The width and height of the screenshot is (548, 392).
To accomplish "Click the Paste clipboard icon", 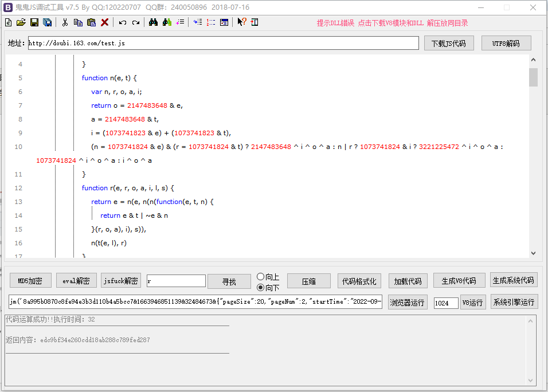I will coord(91,23).
